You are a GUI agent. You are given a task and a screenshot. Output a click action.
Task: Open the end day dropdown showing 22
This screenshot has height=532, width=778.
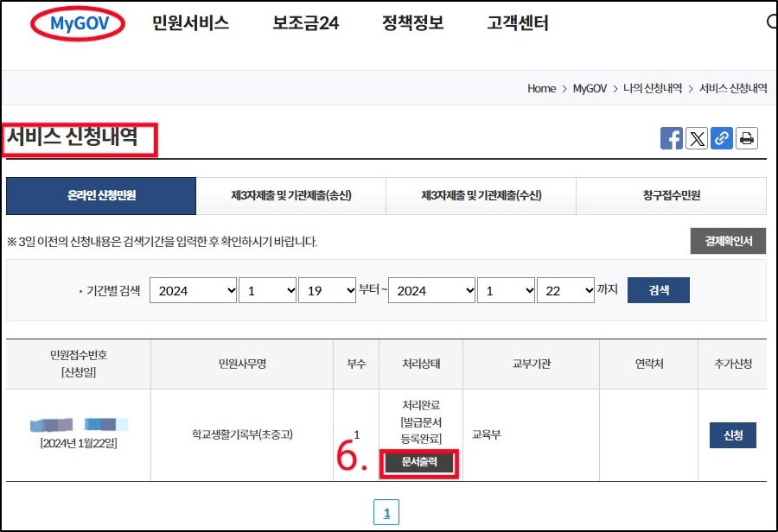pyautogui.click(x=566, y=290)
